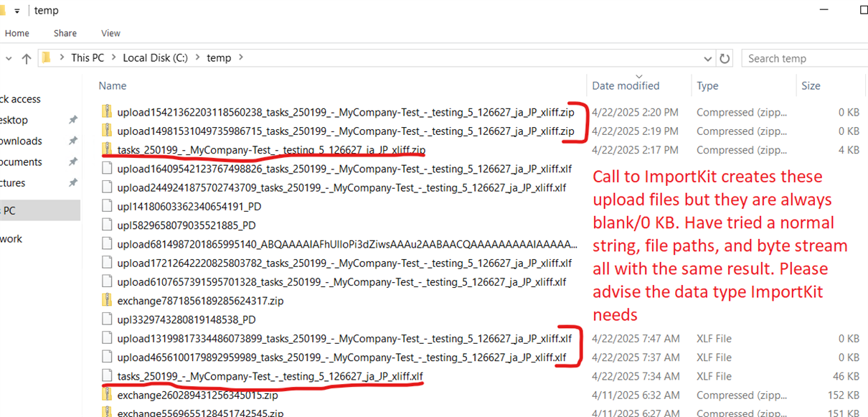The width and height of the screenshot is (868, 417).
Task: Open the Home ribbon tab
Action: [17, 33]
